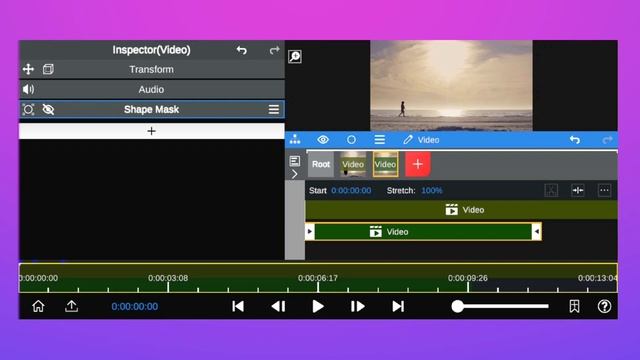This screenshot has height=360, width=640.
Task: Click timeline ruler at 0:00:09:26
Action: pos(467,279)
